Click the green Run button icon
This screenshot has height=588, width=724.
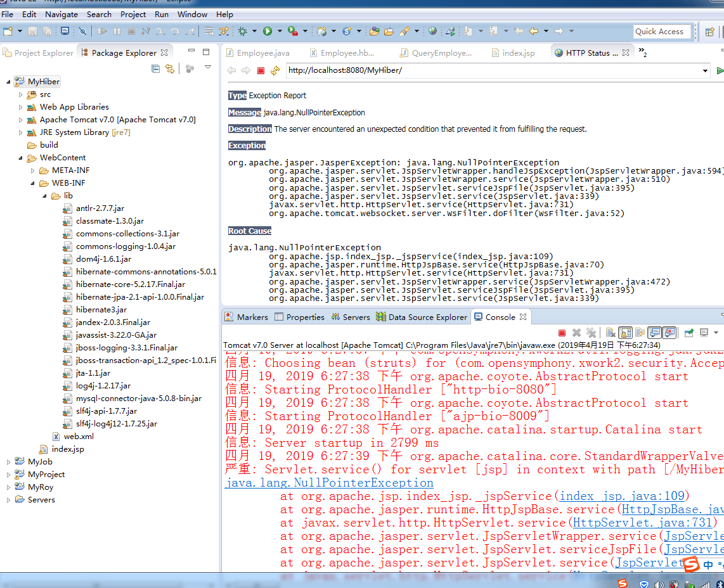pyautogui.click(x=268, y=32)
